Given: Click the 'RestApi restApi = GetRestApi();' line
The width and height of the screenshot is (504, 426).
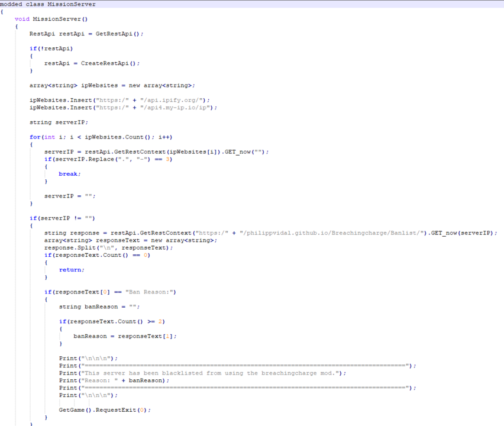Looking at the screenshot, I should click(x=86, y=34).
